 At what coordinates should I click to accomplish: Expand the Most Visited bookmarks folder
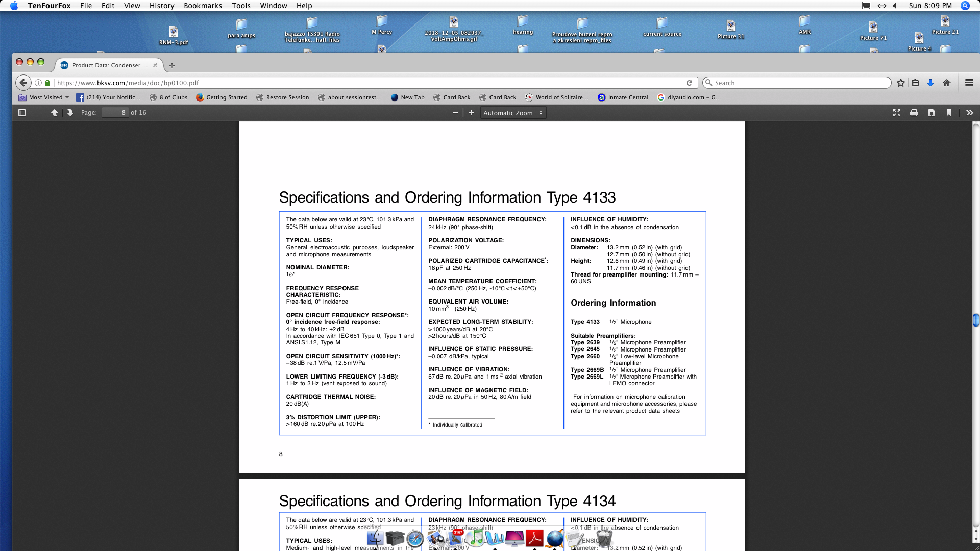tap(44, 97)
